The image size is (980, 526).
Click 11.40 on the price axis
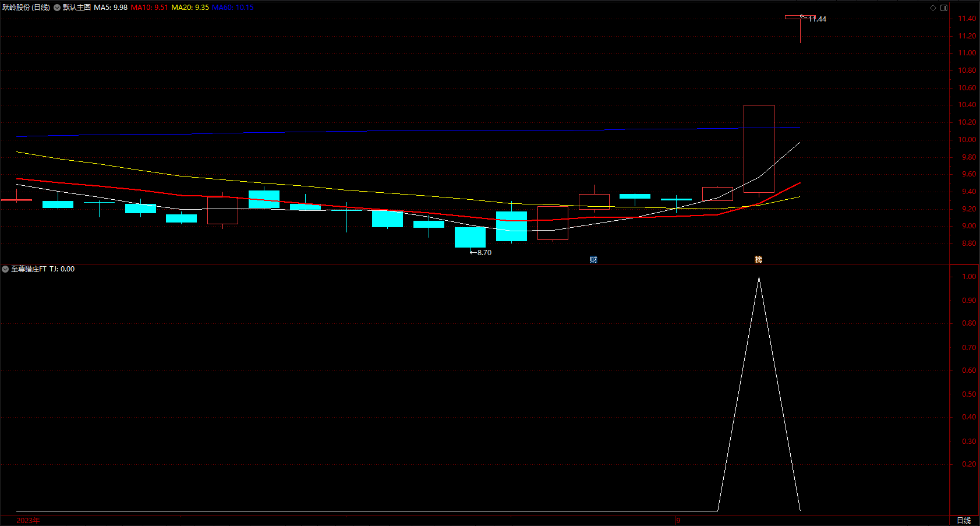point(967,19)
